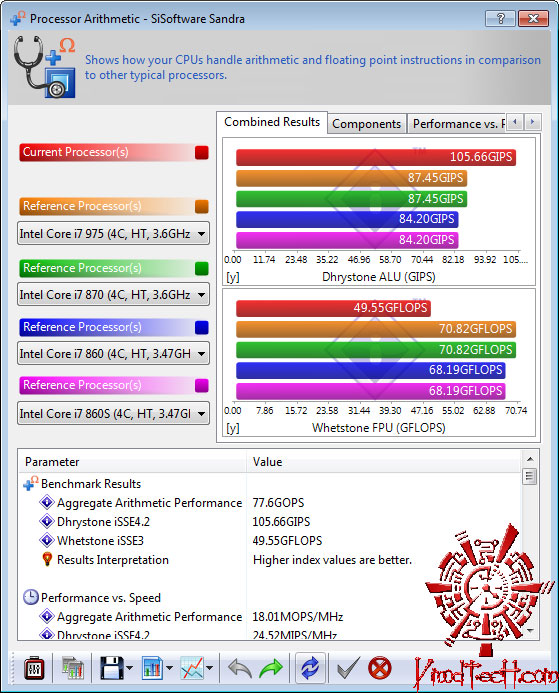The width and height of the screenshot is (559, 693).
Task: Select the Dhrystone iSSE4.2 105.66GIPS row
Action: pyautogui.click(x=270, y=522)
